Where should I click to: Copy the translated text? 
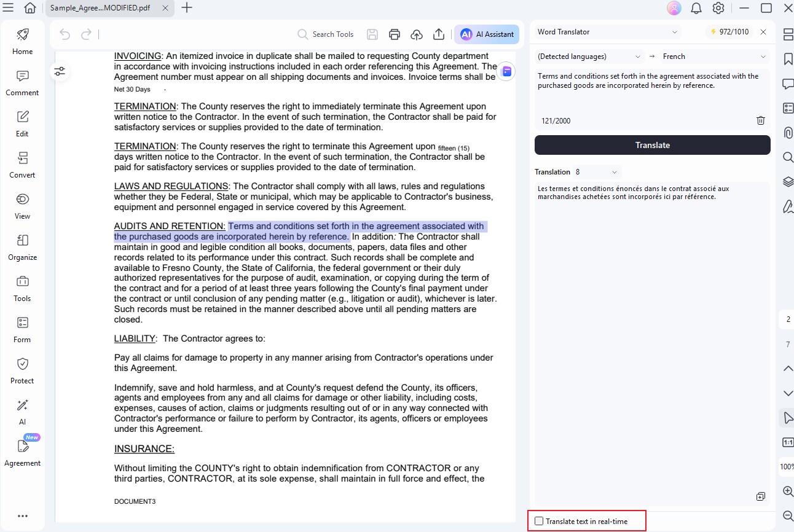coord(761,496)
